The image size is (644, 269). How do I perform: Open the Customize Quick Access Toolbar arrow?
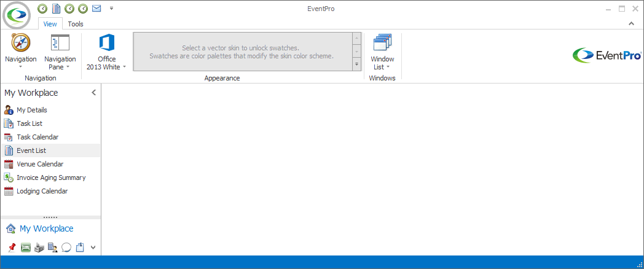click(x=111, y=8)
